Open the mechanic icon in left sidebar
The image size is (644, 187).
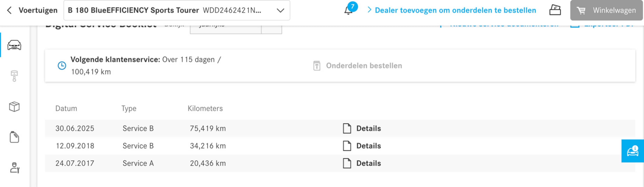14,168
